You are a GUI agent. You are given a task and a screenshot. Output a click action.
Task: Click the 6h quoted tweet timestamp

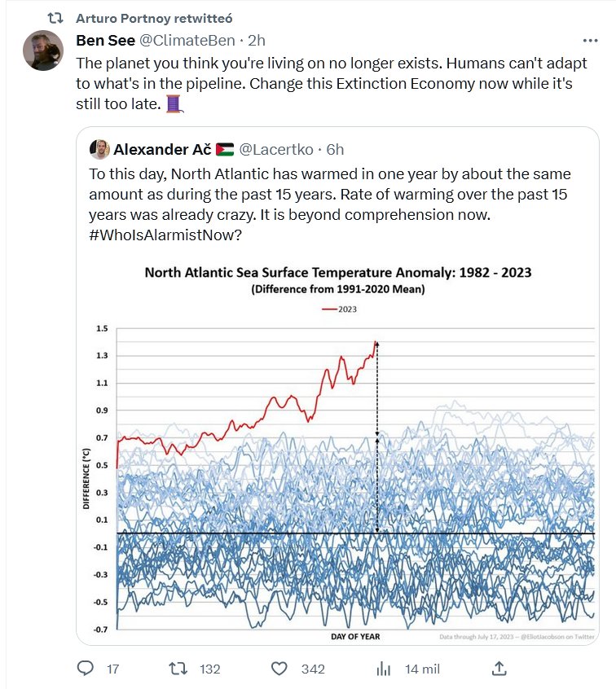[x=335, y=149]
